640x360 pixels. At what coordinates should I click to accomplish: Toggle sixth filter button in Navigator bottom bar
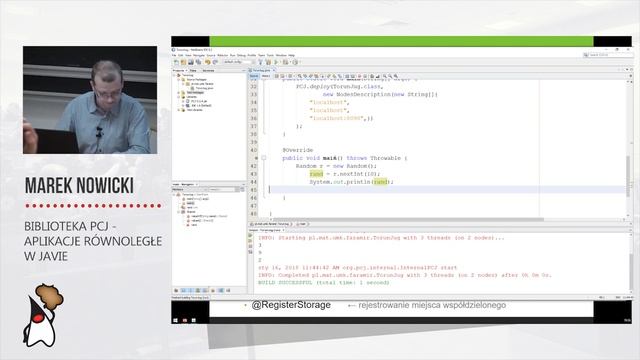213,290
